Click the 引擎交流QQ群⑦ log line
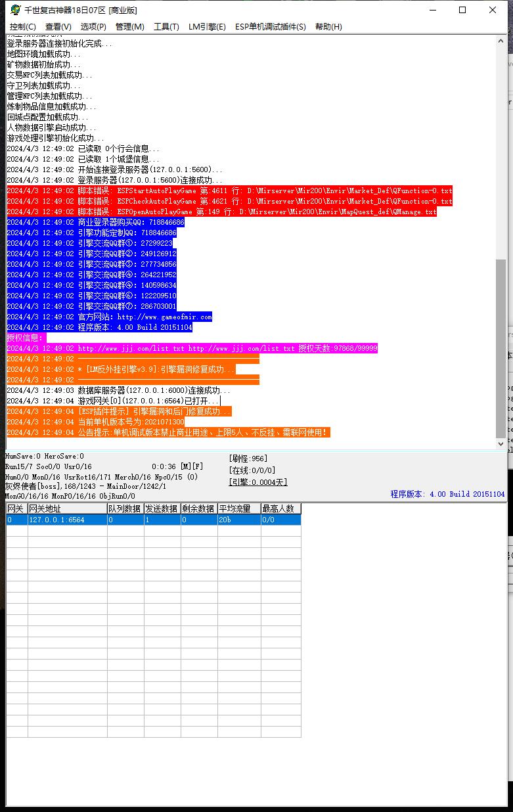This screenshot has width=513, height=812. [x=92, y=306]
